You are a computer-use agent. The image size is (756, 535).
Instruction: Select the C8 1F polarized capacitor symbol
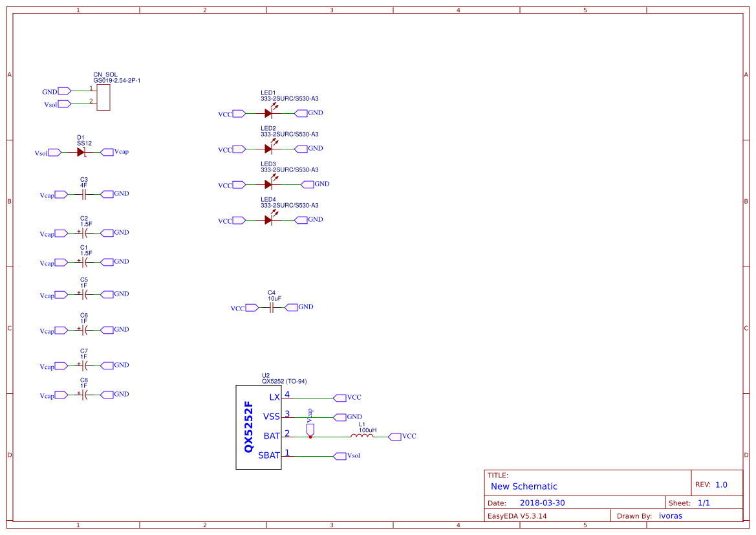[x=83, y=394]
